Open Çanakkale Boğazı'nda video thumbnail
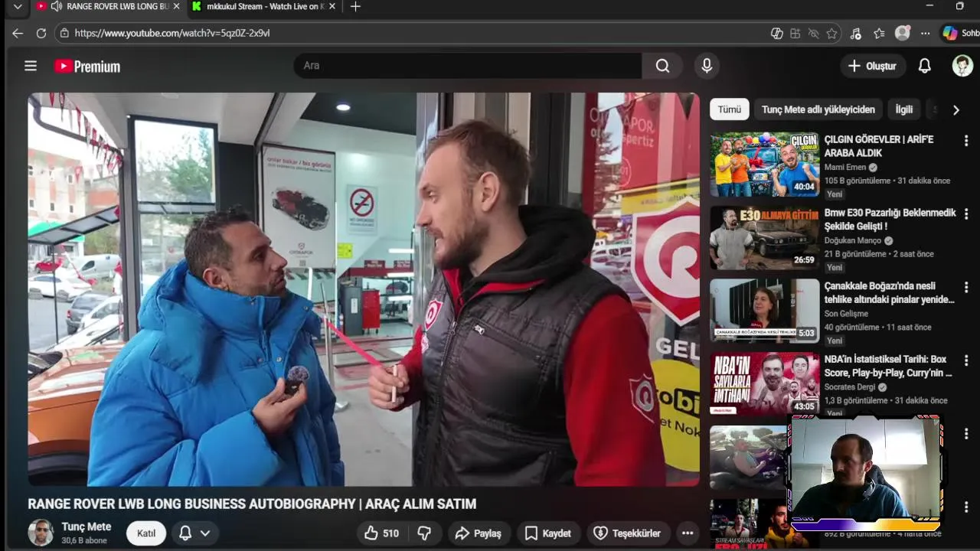This screenshot has height=551, width=980. coord(764,310)
